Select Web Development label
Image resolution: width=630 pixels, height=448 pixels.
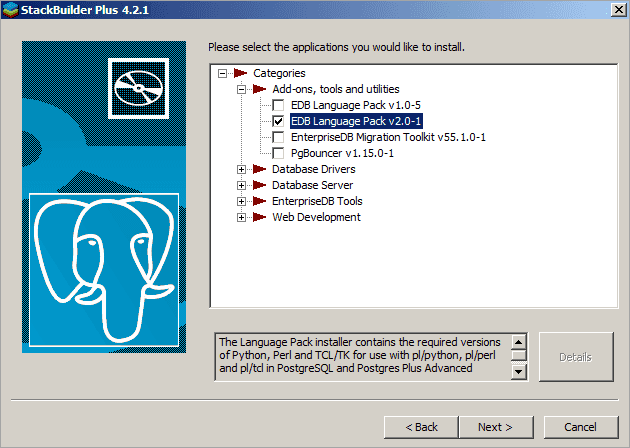(317, 217)
